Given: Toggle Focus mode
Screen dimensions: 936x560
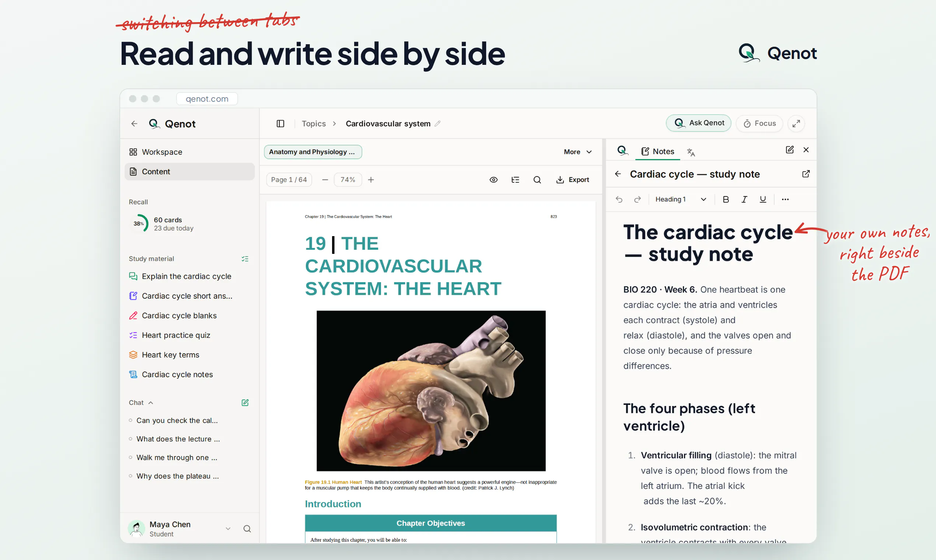Looking at the screenshot, I should (x=759, y=123).
